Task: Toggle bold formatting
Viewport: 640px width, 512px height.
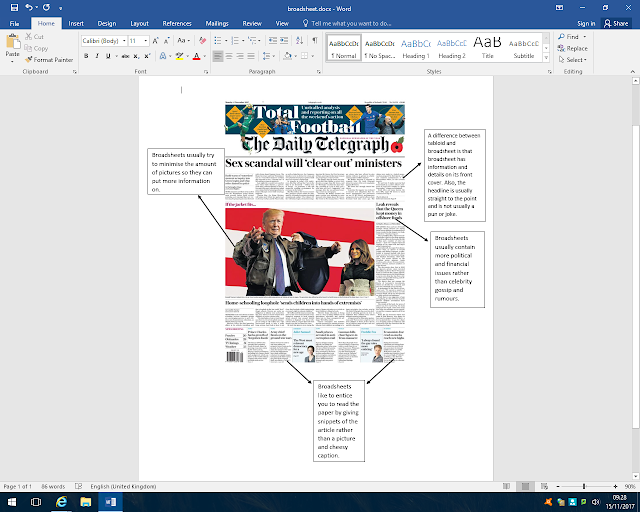Action: pos(86,56)
